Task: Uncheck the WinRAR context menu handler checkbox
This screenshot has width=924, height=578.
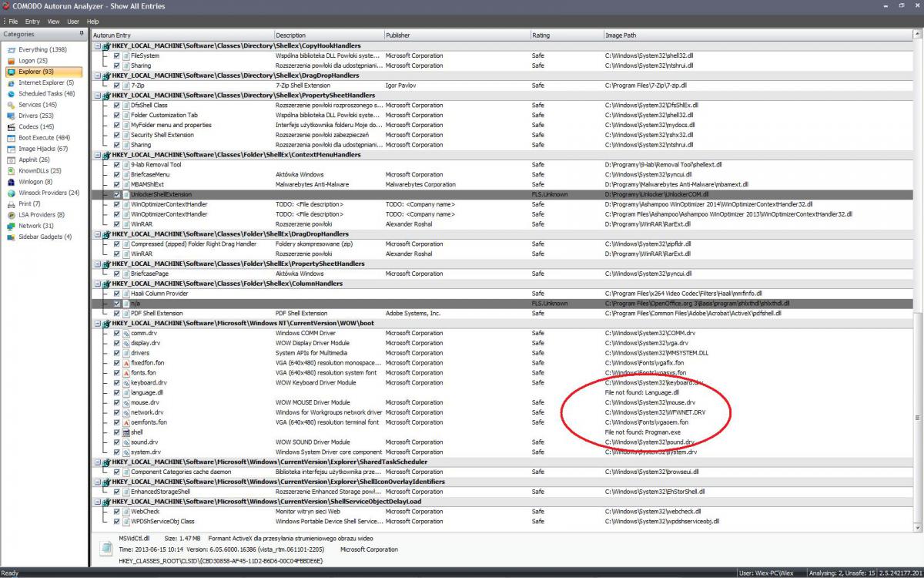Action: [x=117, y=224]
